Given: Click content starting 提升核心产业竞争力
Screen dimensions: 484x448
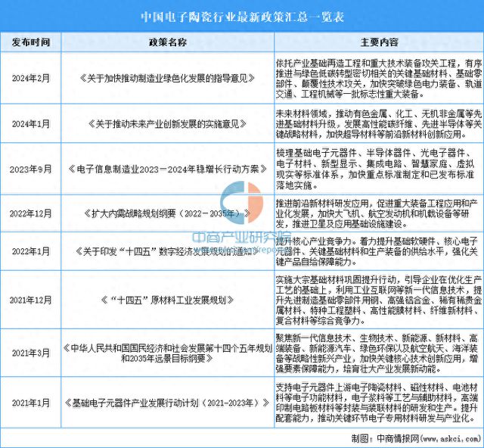Looking at the screenshot, I should click(x=377, y=251).
